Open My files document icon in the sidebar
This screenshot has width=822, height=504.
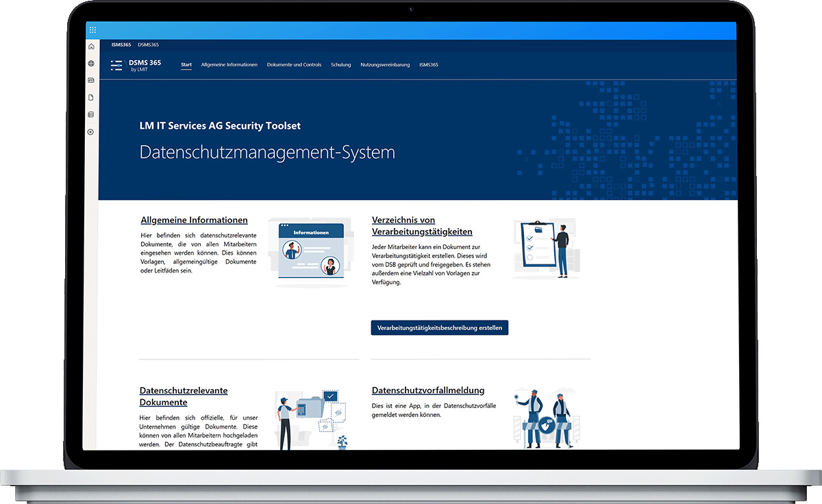91,97
